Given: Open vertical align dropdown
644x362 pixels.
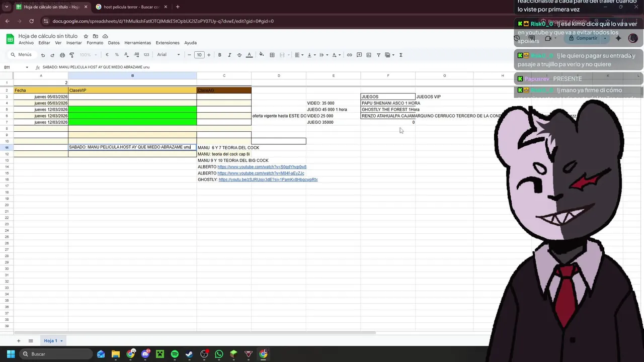Looking at the screenshot, I should tap(310, 55).
